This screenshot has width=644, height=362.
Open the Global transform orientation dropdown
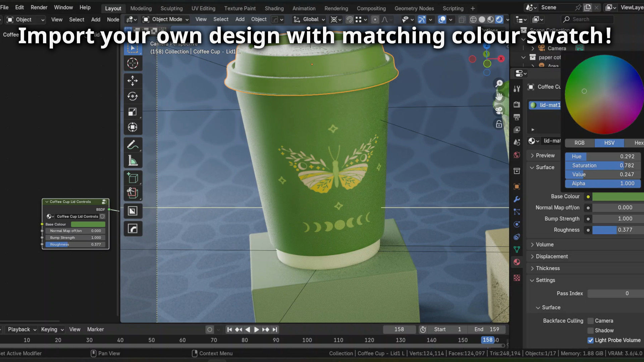tap(309, 19)
